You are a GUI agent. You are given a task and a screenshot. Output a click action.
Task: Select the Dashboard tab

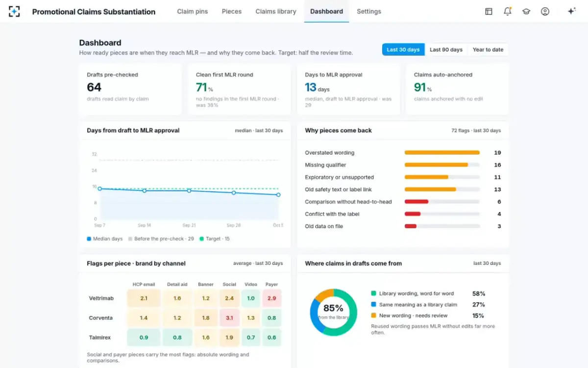click(x=326, y=11)
